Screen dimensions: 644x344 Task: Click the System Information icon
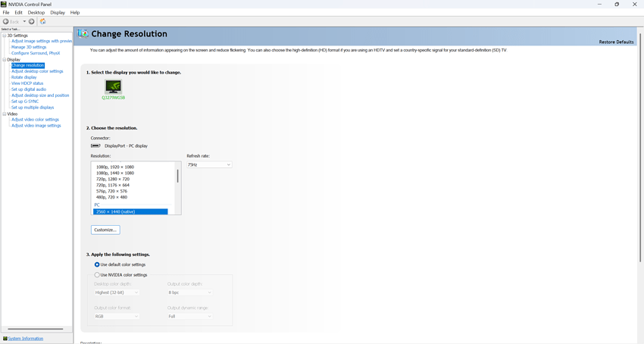tap(5, 339)
